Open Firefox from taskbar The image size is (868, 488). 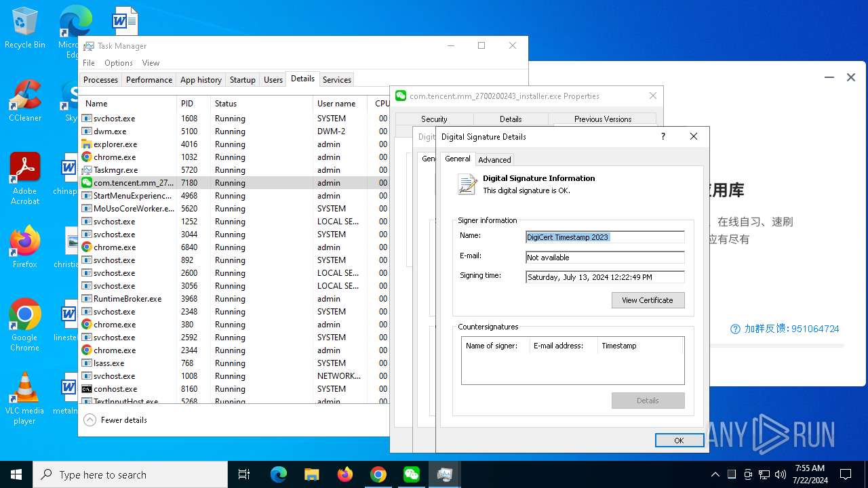(x=345, y=474)
